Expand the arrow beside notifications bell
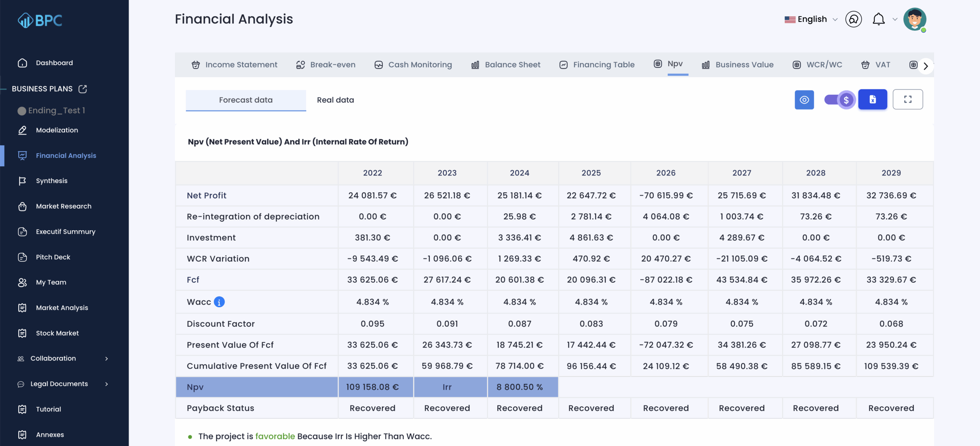Viewport: 980px width, 446px height. pyautogui.click(x=895, y=20)
